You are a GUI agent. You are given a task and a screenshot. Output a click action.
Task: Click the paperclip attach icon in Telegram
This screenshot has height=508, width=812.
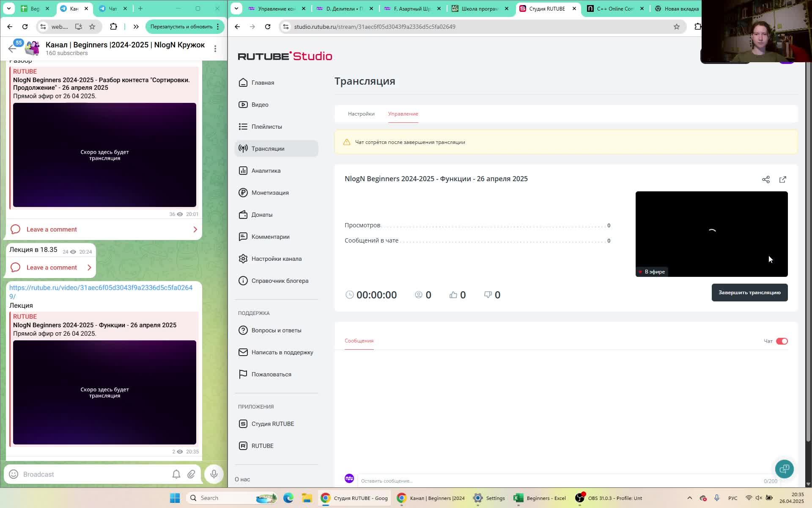click(191, 474)
